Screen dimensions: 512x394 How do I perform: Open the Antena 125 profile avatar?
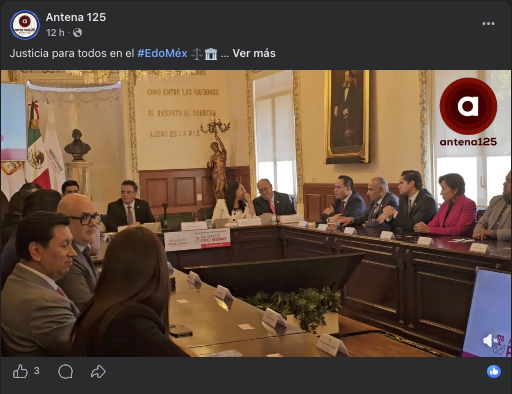tap(25, 25)
